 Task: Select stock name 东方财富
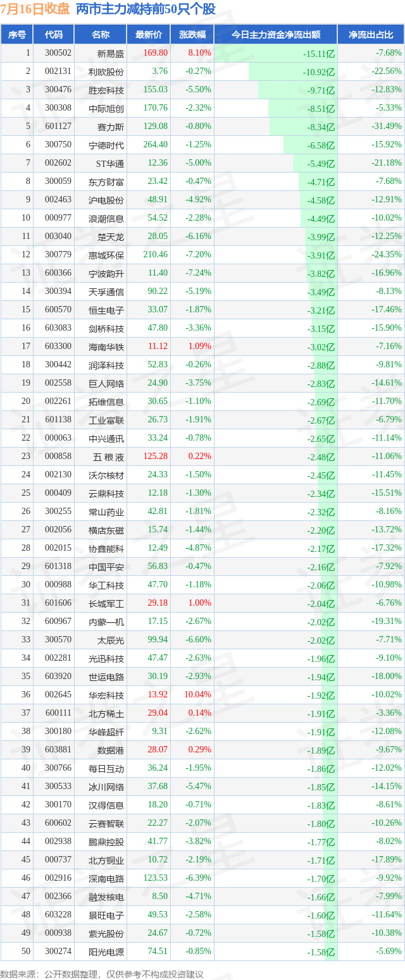106,182
